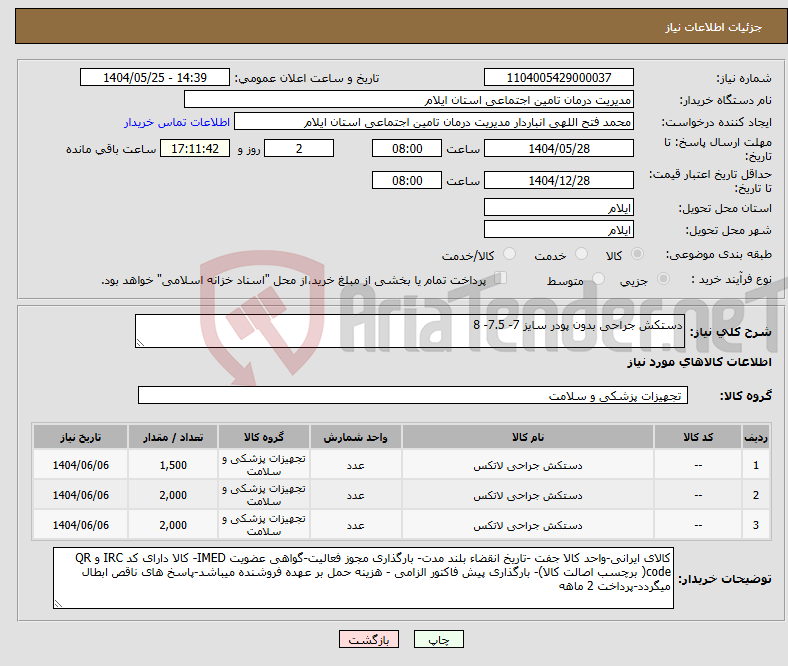Click the resize handle of description text area
788x666 pixels.
tap(140, 343)
